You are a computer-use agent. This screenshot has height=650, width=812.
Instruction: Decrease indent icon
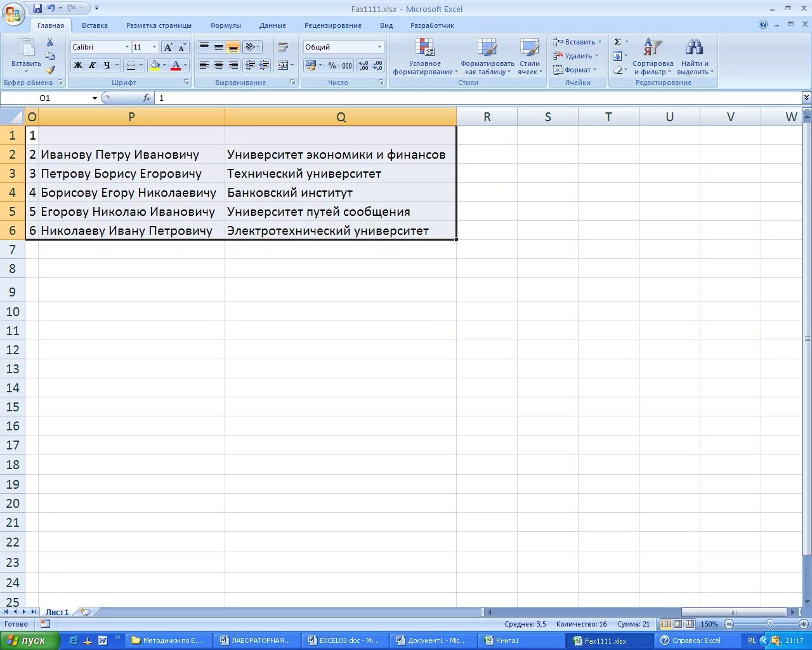tap(250, 65)
